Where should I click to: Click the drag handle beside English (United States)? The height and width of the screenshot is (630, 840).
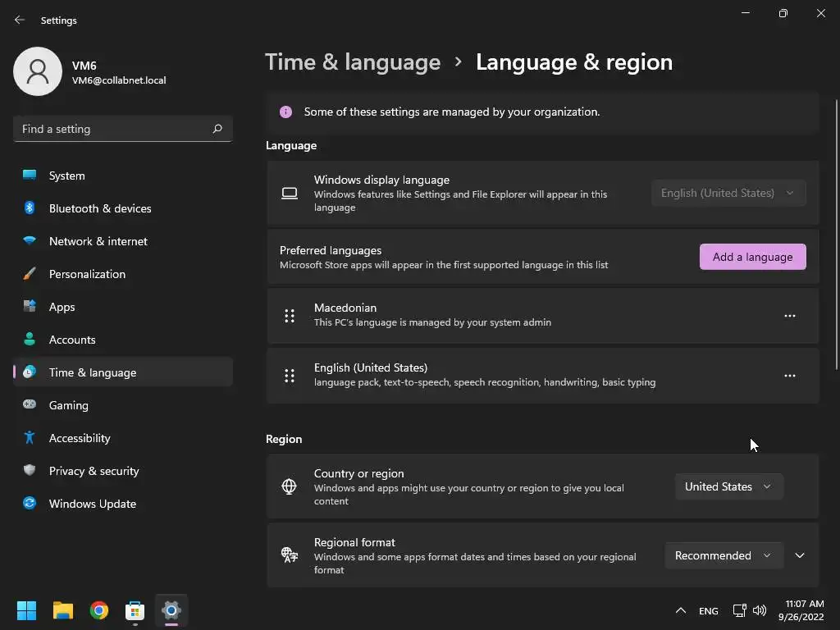tap(290, 376)
